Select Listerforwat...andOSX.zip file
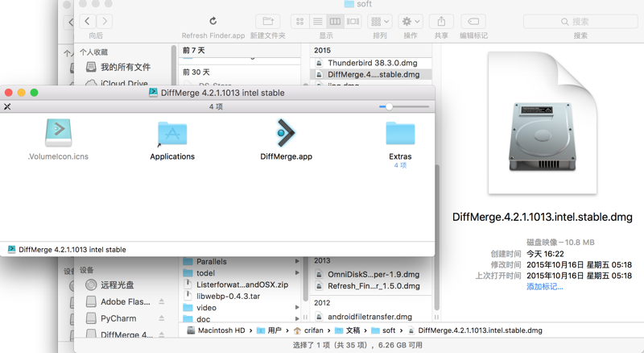Screen dimensions: 644x353 pos(241,284)
